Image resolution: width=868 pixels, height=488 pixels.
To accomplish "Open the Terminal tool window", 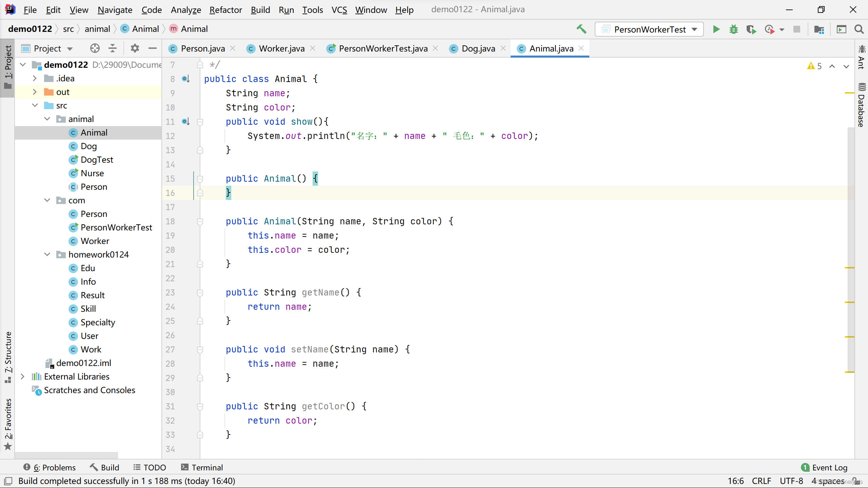I will click(202, 467).
